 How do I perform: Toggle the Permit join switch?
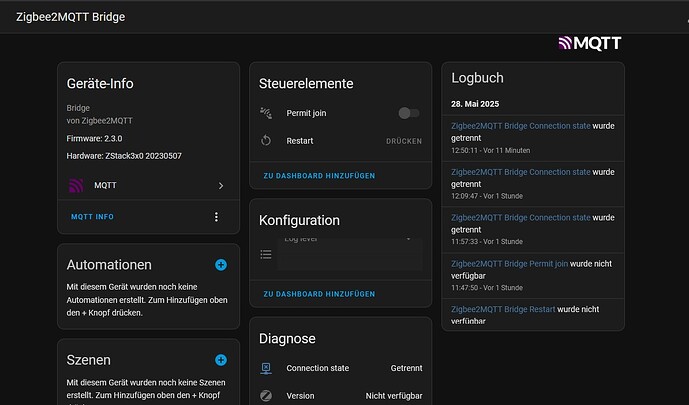(409, 113)
